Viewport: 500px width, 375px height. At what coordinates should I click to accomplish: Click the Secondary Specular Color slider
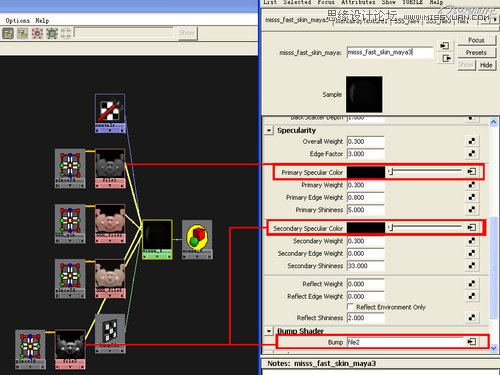[x=425, y=227]
